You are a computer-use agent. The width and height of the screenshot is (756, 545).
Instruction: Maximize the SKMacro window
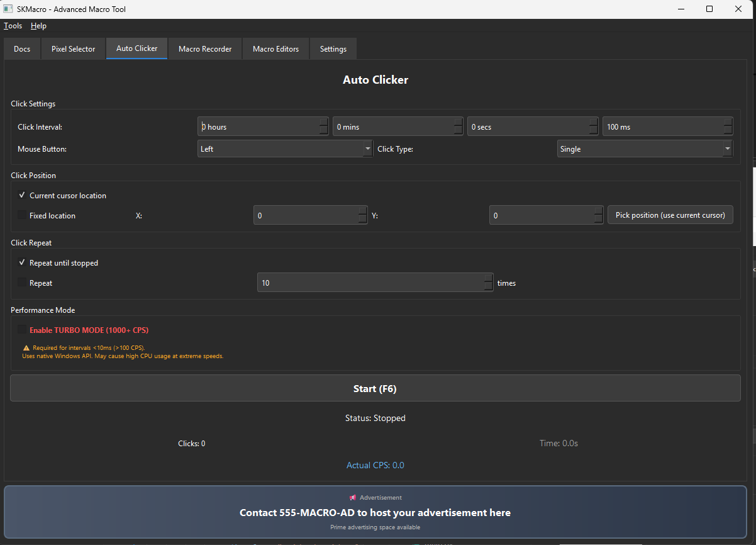(x=709, y=9)
